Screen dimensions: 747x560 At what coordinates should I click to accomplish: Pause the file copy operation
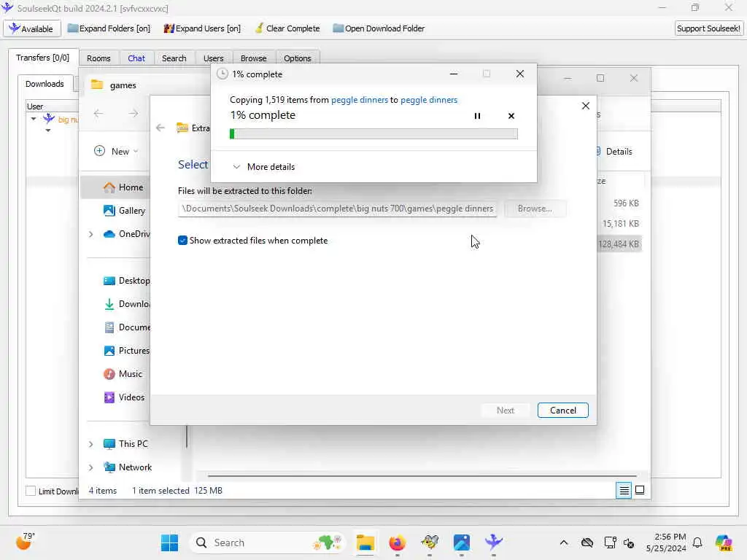477,116
